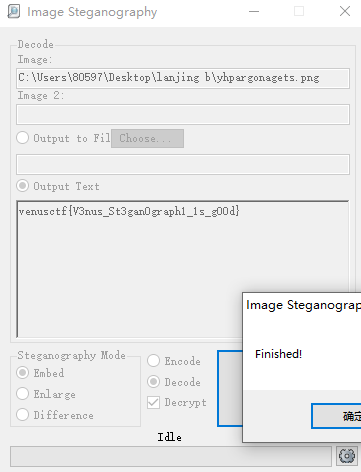Click the Choose... file button
Screen dimensions: 361x472
(x=147, y=138)
